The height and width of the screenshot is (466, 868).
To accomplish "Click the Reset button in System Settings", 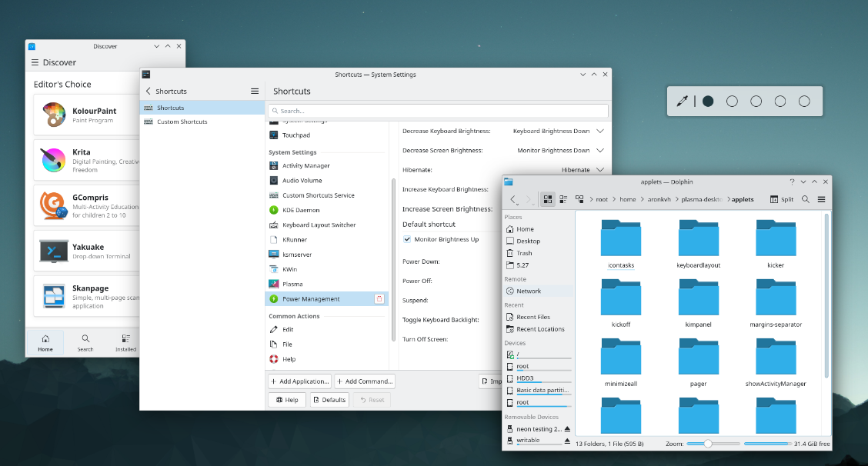I will pos(372,400).
